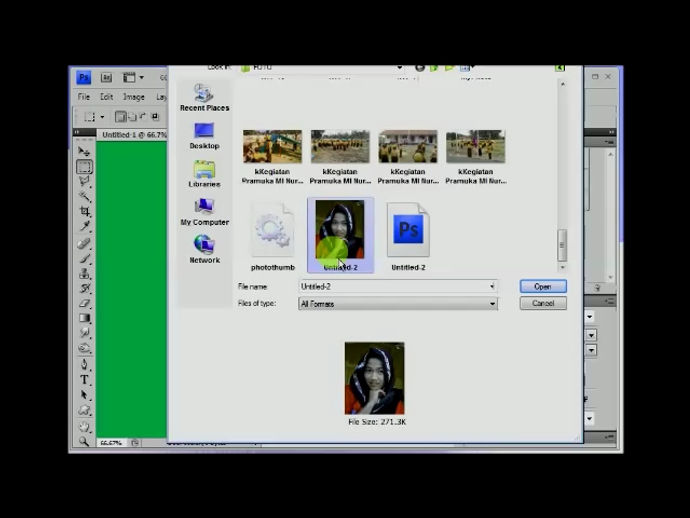Choose Add to Selection mode
The width and height of the screenshot is (690, 518).
click(x=132, y=117)
